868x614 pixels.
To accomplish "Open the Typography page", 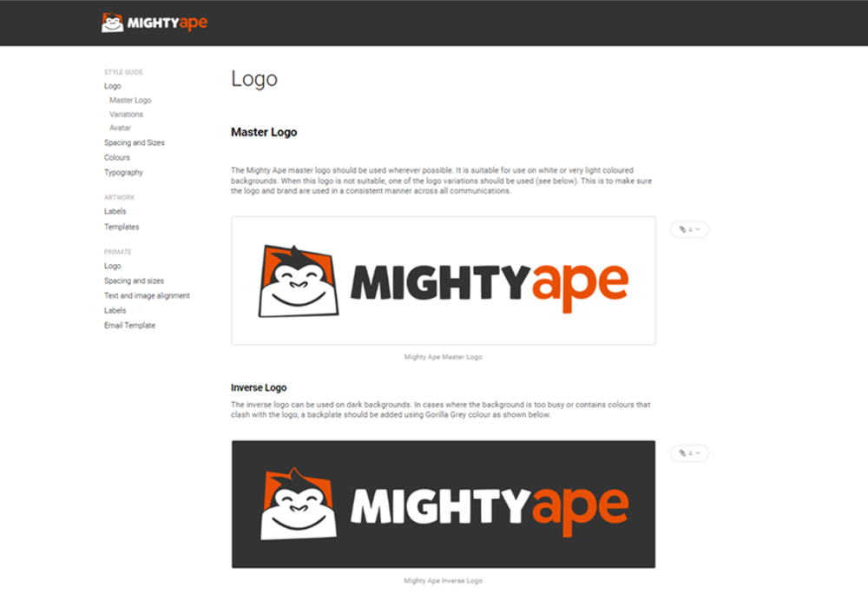I will 123,173.
